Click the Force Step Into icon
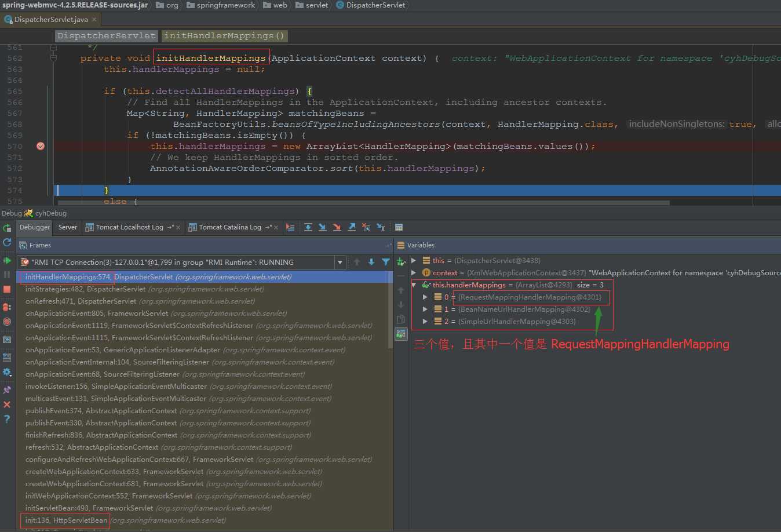Screen dimensions: 781x532 [x=337, y=227]
